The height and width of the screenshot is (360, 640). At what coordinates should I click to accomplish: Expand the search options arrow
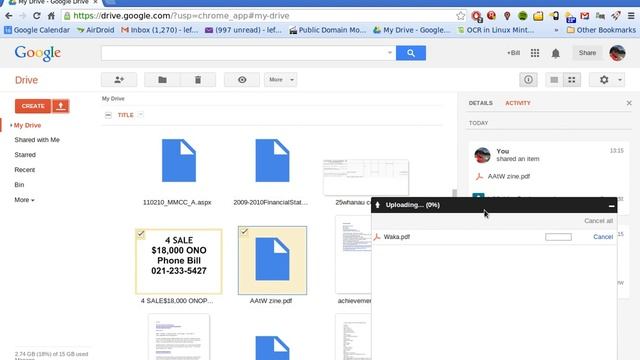point(389,53)
